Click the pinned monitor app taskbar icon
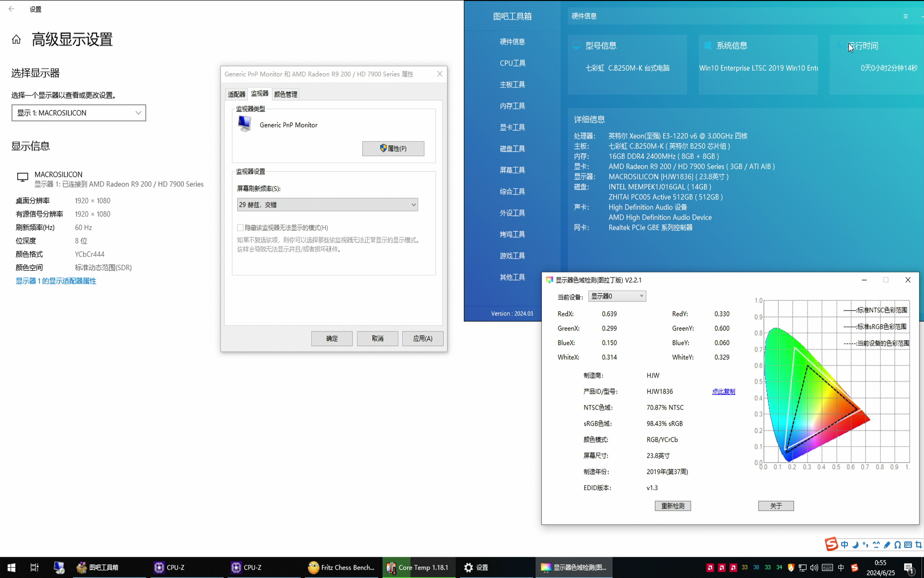Screen dimensions: 924x578 (x=59, y=567)
